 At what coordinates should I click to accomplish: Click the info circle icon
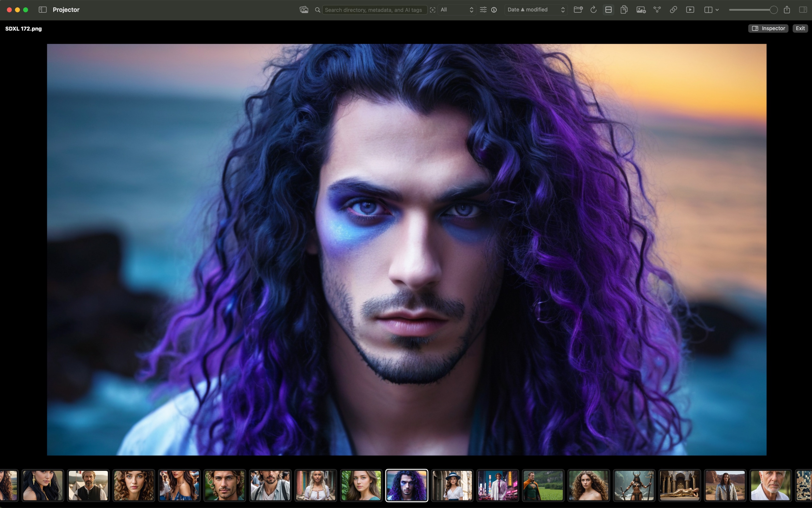(494, 10)
